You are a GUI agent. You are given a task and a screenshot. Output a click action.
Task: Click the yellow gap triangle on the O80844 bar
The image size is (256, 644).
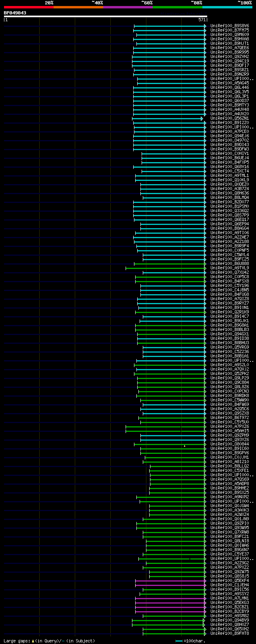184,446
